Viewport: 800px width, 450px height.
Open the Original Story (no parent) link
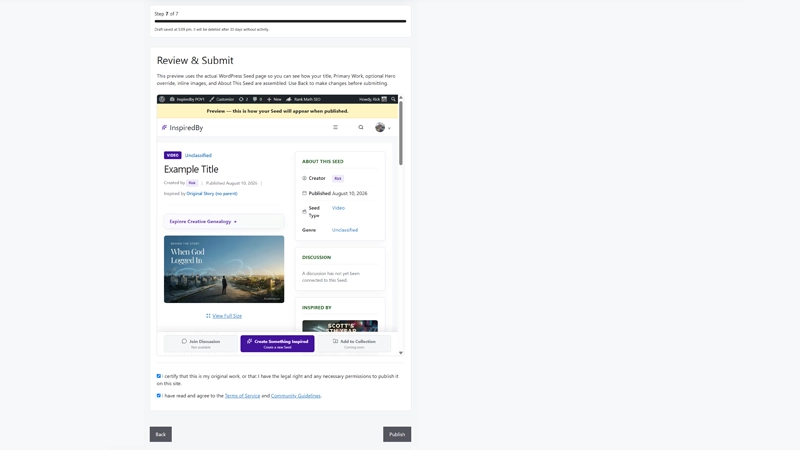click(x=212, y=193)
